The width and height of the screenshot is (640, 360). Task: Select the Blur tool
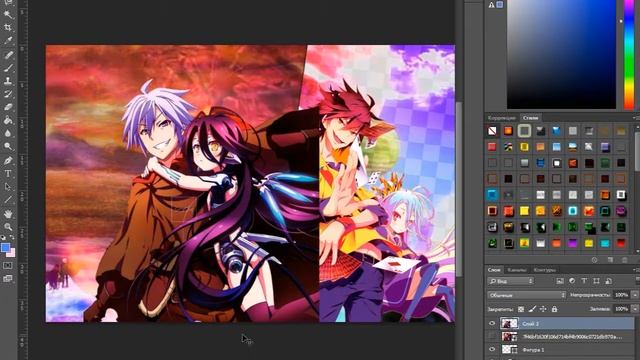coord(8,133)
